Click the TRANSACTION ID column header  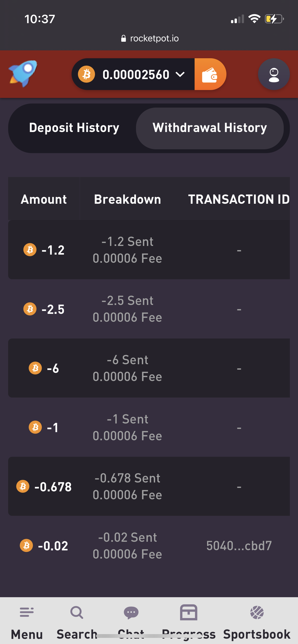click(x=239, y=199)
